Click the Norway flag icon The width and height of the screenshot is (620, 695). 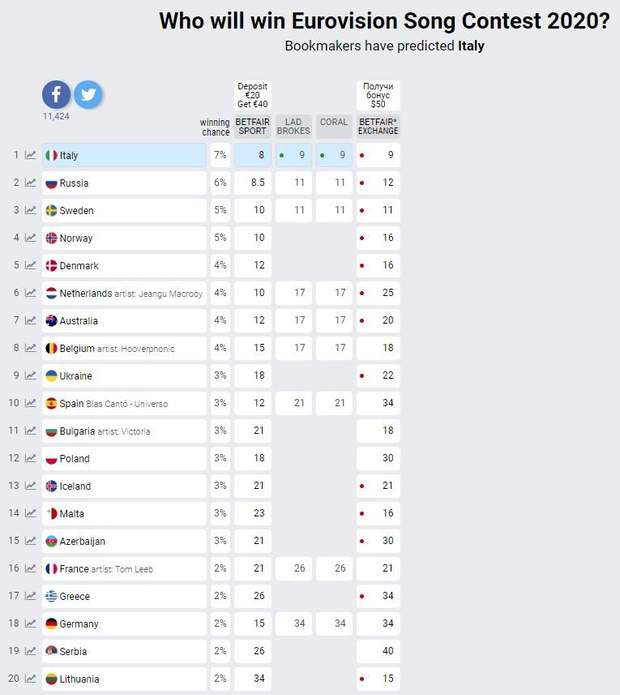pos(51,238)
